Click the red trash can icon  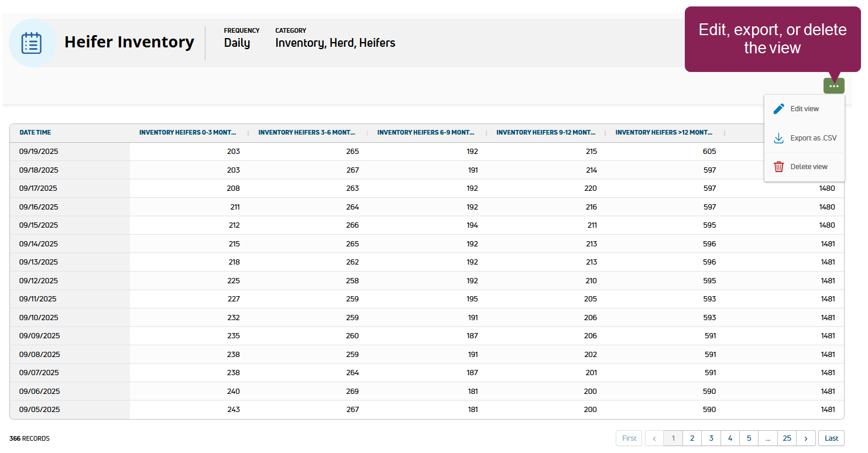point(778,167)
